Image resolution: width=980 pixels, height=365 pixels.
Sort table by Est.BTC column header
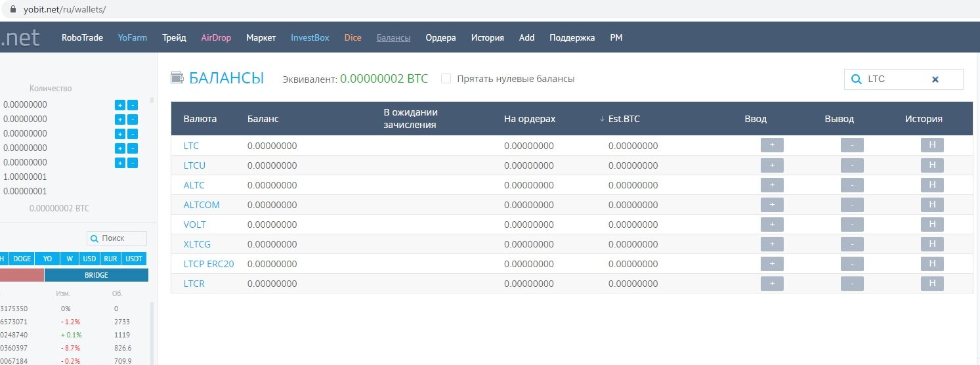click(623, 119)
